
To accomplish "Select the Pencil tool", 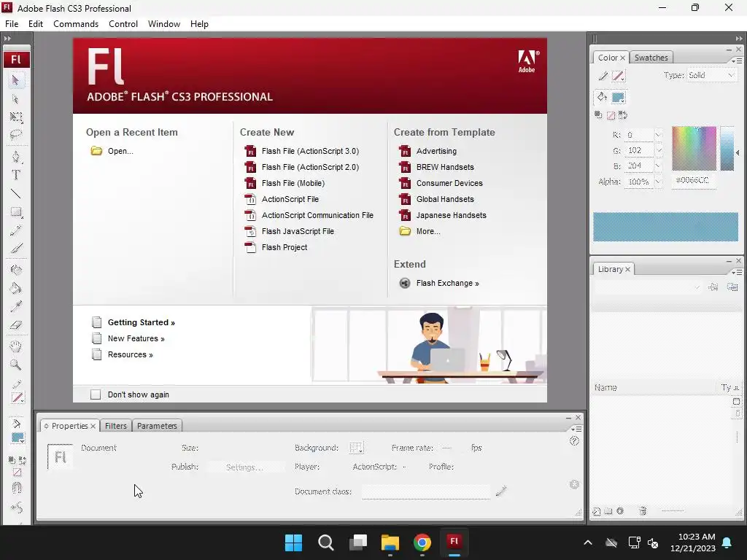I will coord(16,230).
